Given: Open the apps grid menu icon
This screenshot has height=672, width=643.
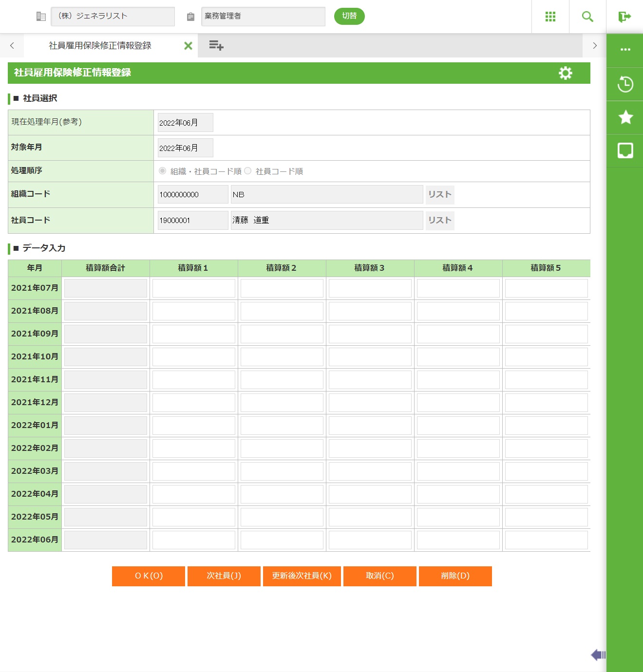Looking at the screenshot, I should tap(550, 17).
